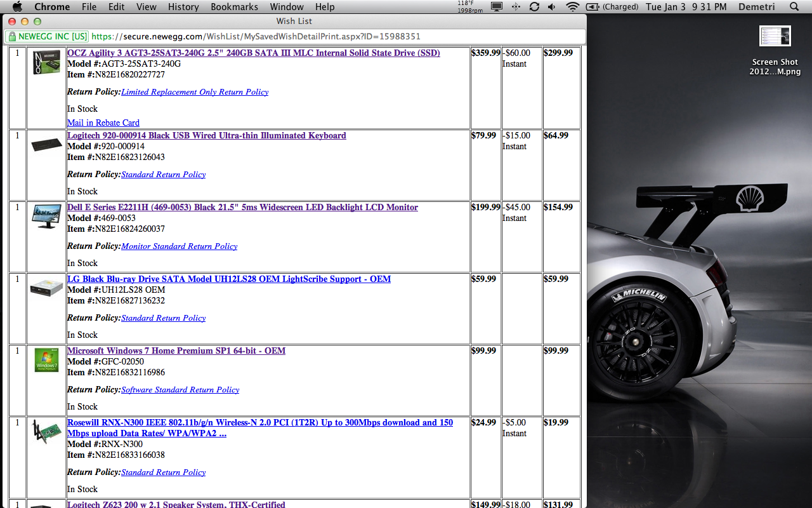Screen dimensions: 812x508
Task: Click the $299.99 final SSD price
Action: 558,53
